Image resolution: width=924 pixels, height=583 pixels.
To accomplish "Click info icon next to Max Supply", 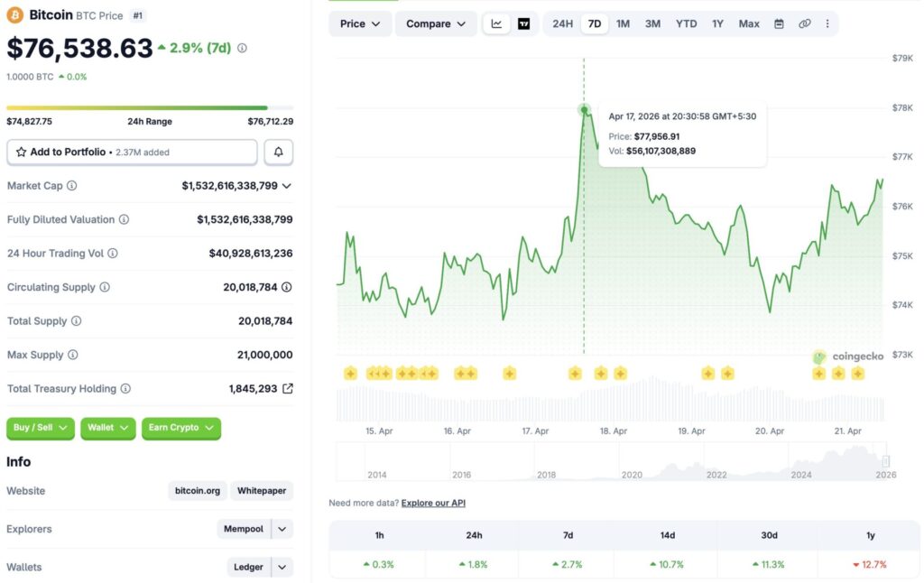I will click(x=73, y=355).
